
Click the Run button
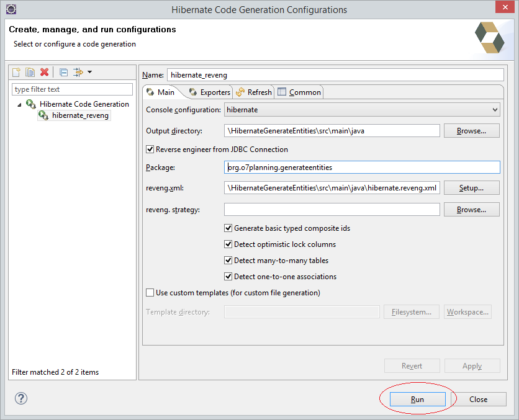pyautogui.click(x=417, y=400)
